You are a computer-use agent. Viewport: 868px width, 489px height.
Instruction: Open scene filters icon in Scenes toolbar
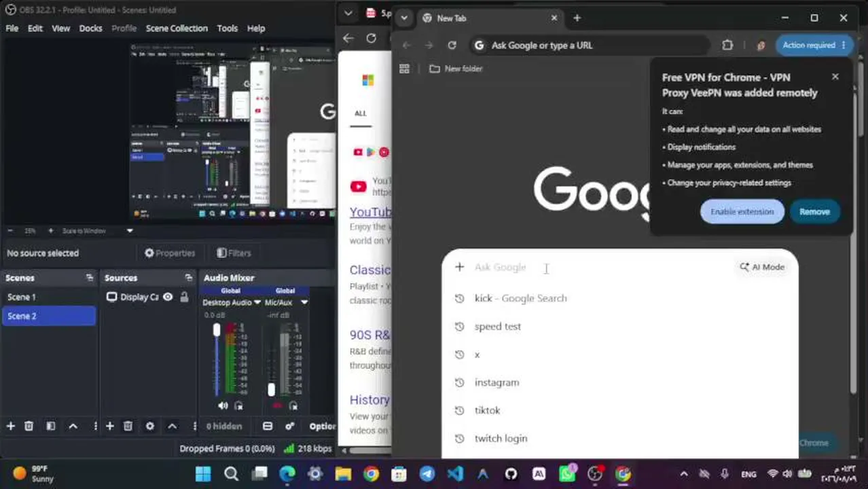pyautogui.click(x=50, y=426)
